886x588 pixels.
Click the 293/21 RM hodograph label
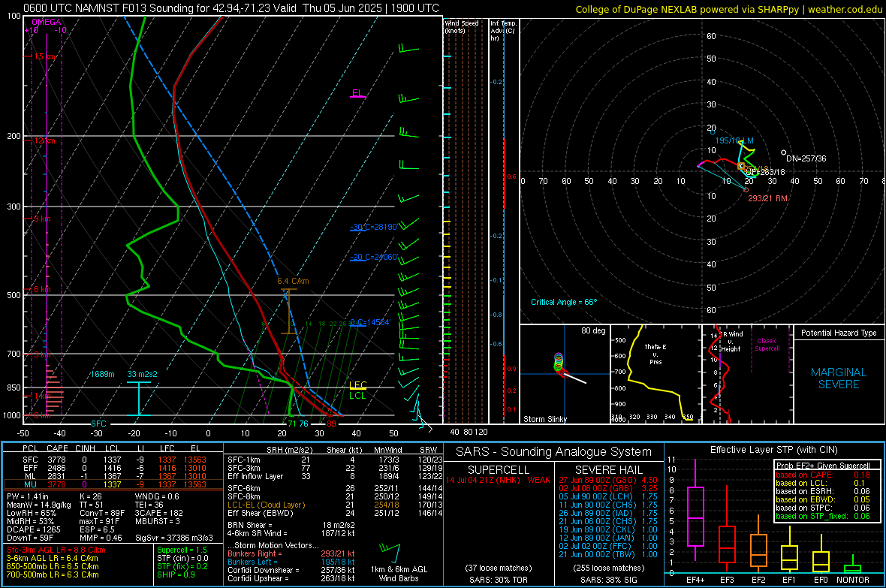click(768, 198)
